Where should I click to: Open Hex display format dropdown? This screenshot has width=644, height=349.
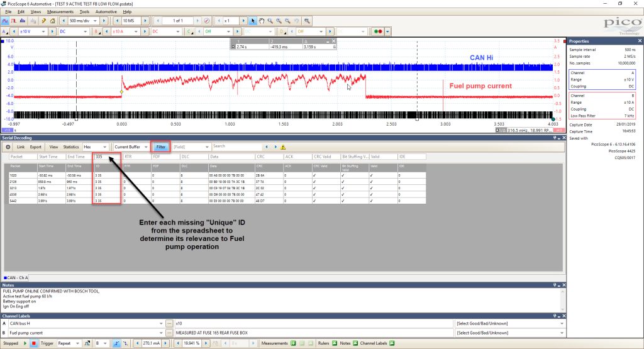[105, 147]
